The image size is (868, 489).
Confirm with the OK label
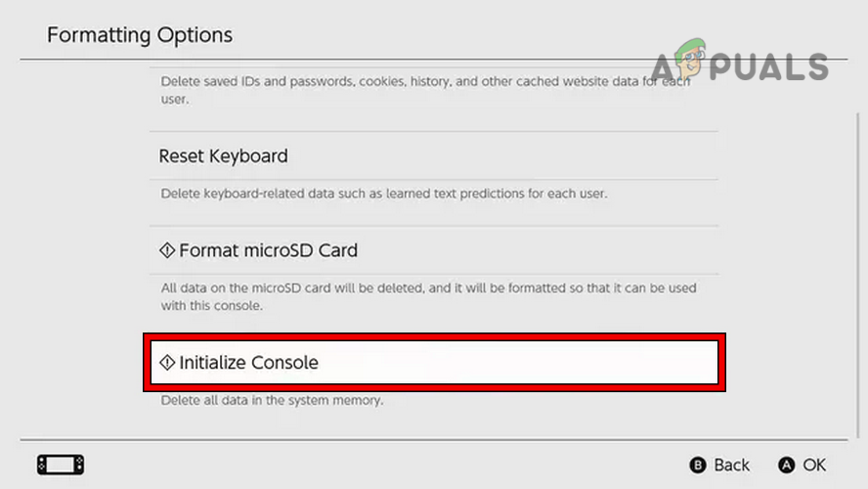click(x=814, y=465)
